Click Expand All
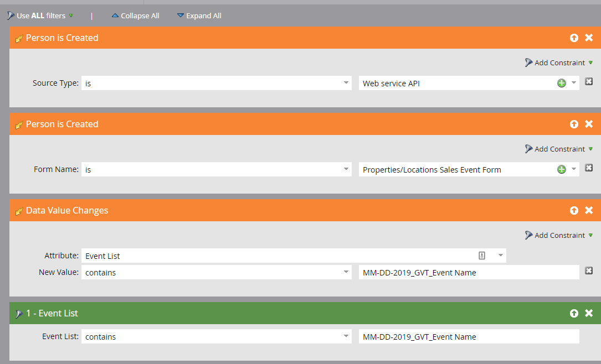The image size is (601, 364). [x=199, y=15]
